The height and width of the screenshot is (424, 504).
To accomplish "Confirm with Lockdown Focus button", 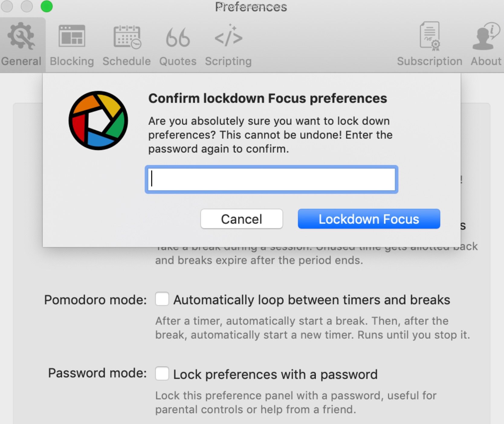I will pyautogui.click(x=369, y=219).
